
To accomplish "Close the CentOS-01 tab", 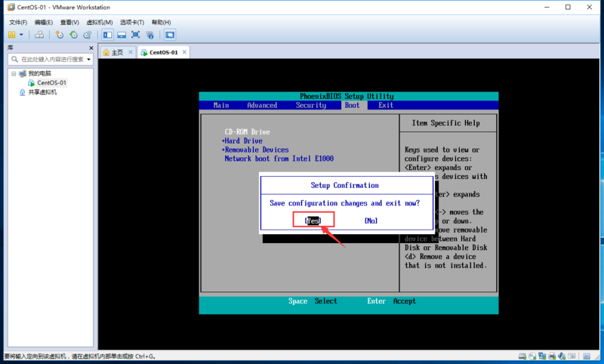I will click(184, 52).
